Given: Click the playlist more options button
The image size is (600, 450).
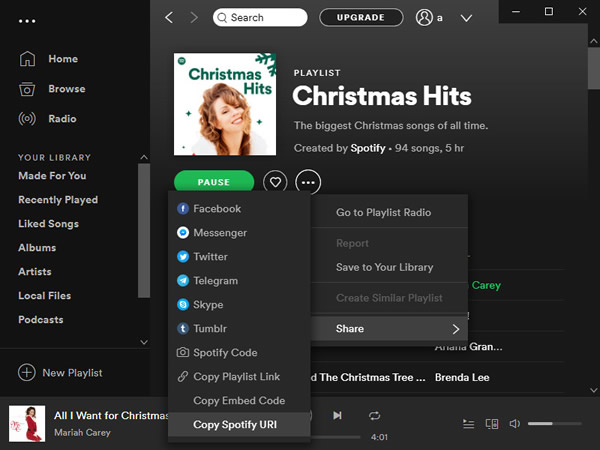Looking at the screenshot, I should click(x=308, y=182).
